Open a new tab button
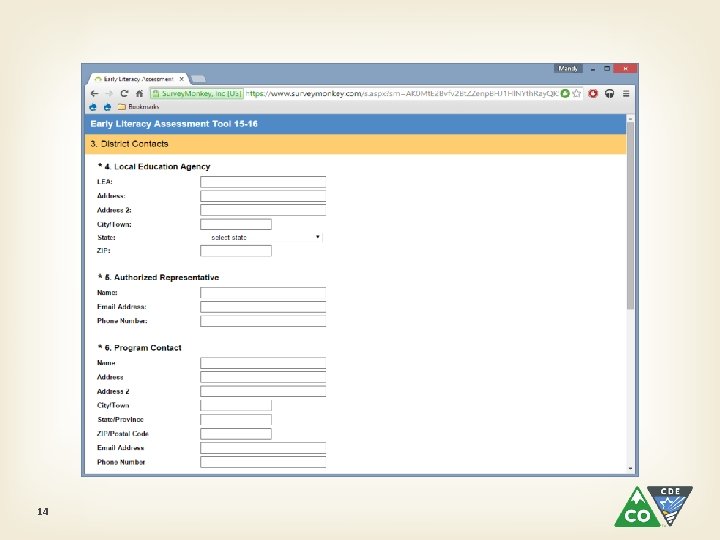720x540 pixels. pos(198,79)
